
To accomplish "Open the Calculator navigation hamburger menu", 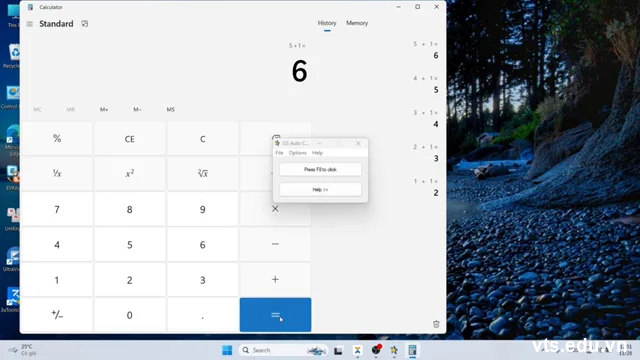I will (29, 24).
